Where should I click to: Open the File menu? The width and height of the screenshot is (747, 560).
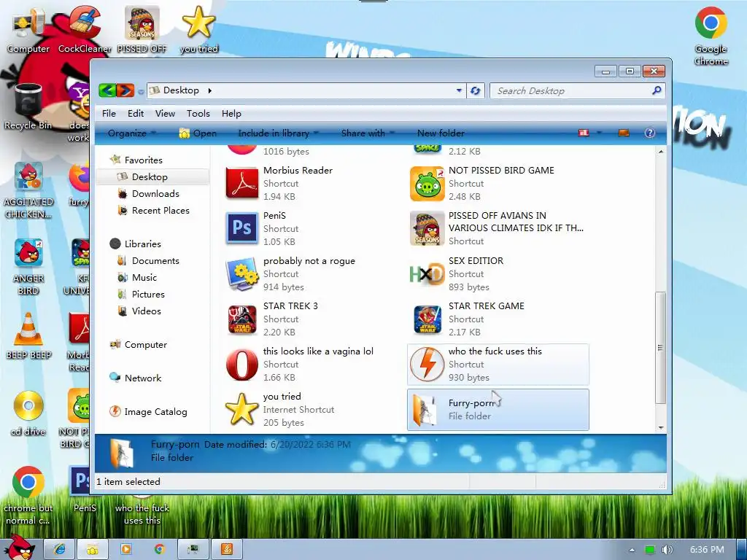tap(109, 113)
